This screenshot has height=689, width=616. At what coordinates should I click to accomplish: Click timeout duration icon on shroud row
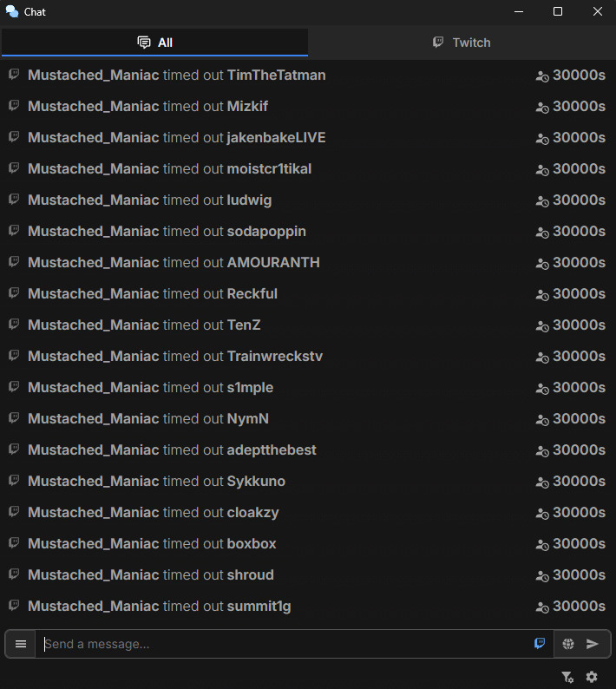542,575
